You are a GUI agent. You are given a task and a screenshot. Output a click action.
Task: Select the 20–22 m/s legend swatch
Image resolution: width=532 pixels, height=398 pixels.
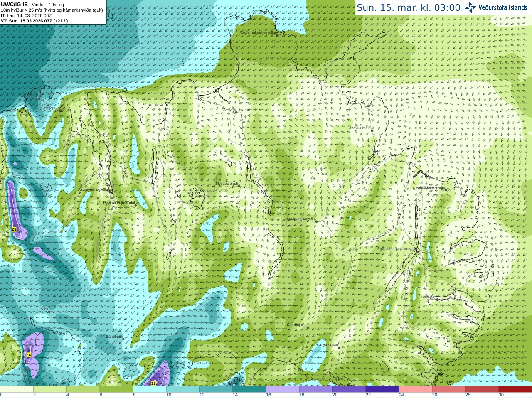[x=349, y=389]
